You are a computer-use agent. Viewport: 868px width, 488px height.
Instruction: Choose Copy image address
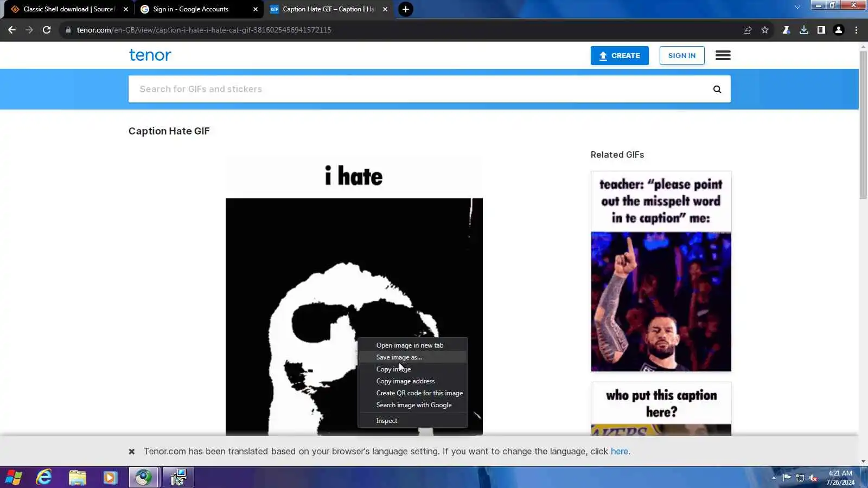click(412, 381)
